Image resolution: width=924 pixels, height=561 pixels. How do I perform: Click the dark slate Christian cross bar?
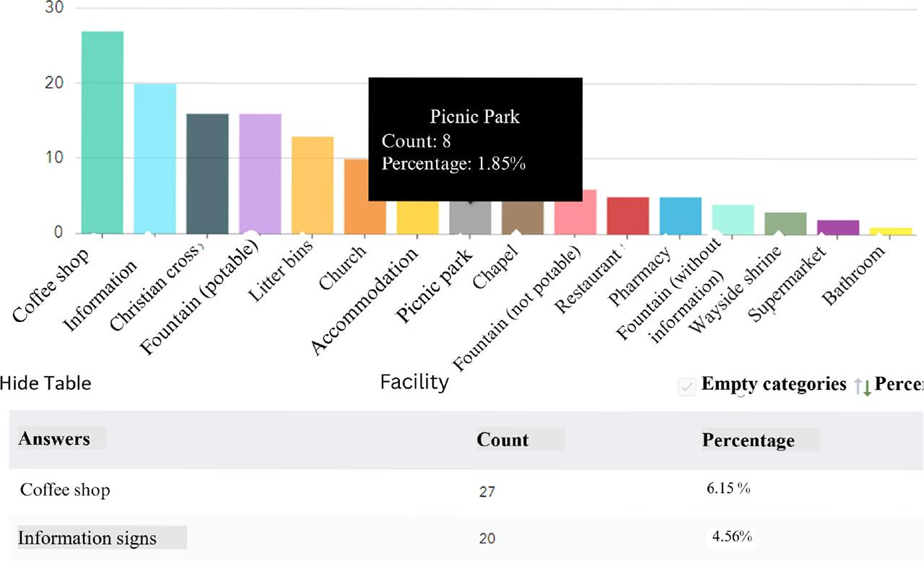coord(208,173)
